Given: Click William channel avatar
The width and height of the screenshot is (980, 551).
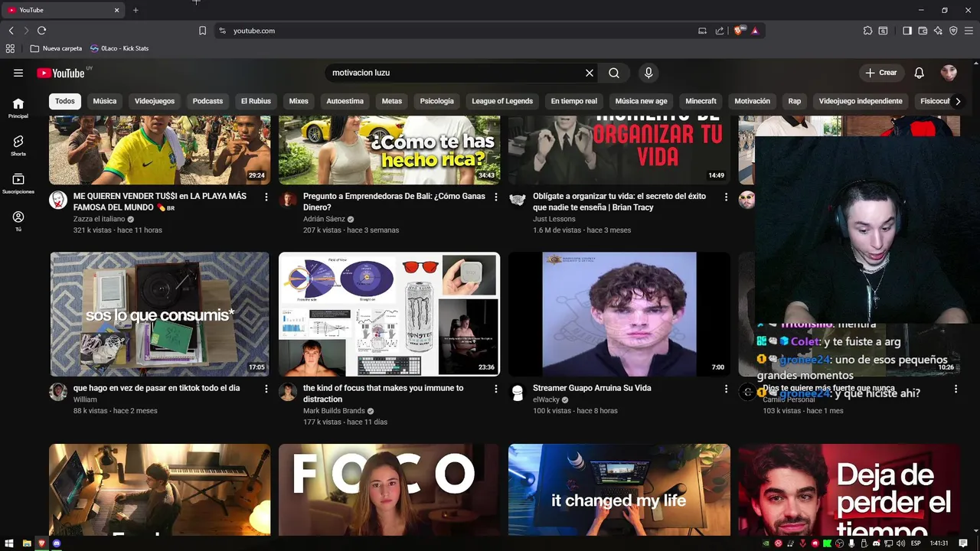Looking at the screenshot, I should click(58, 392).
